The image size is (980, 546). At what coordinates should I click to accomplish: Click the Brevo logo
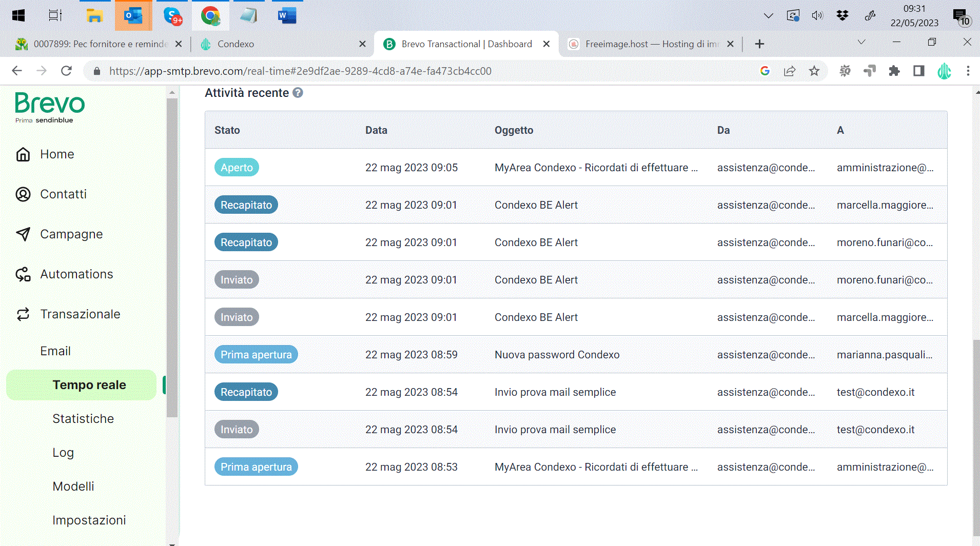pyautogui.click(x=50, y=107)
